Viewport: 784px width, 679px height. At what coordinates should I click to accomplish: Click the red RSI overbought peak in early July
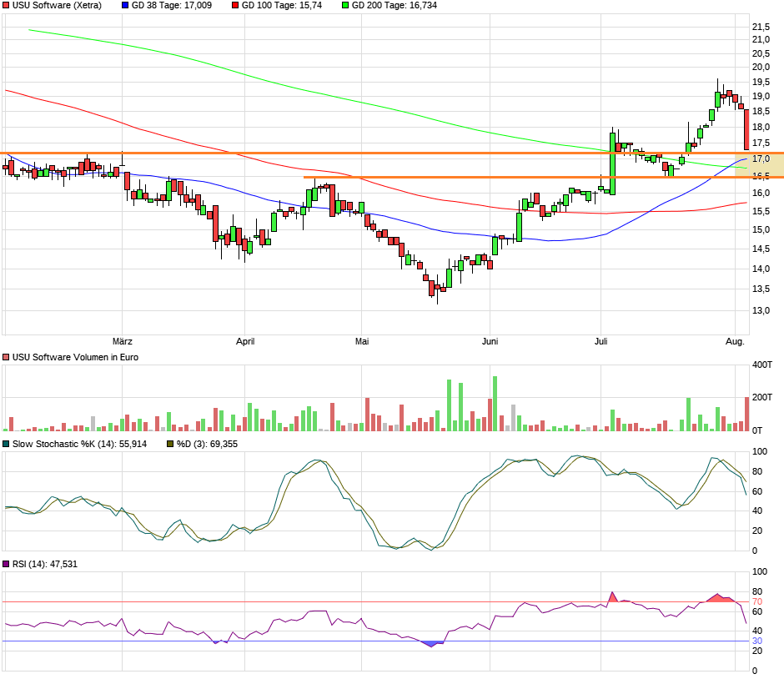tap(612, 597)
